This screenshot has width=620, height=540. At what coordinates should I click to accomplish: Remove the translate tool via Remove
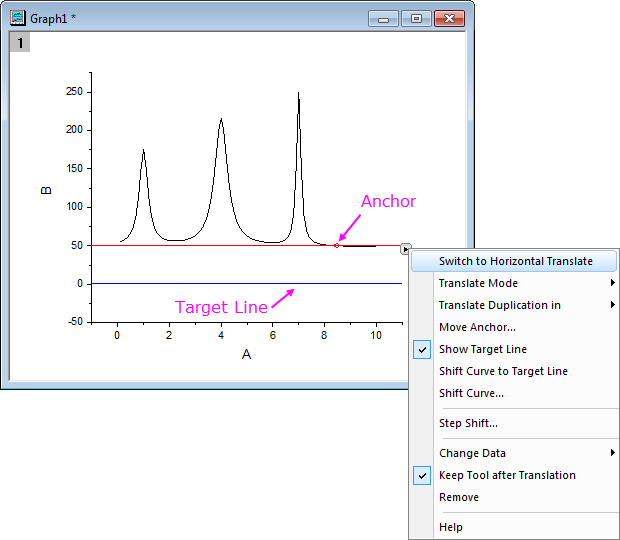(459, 497)
